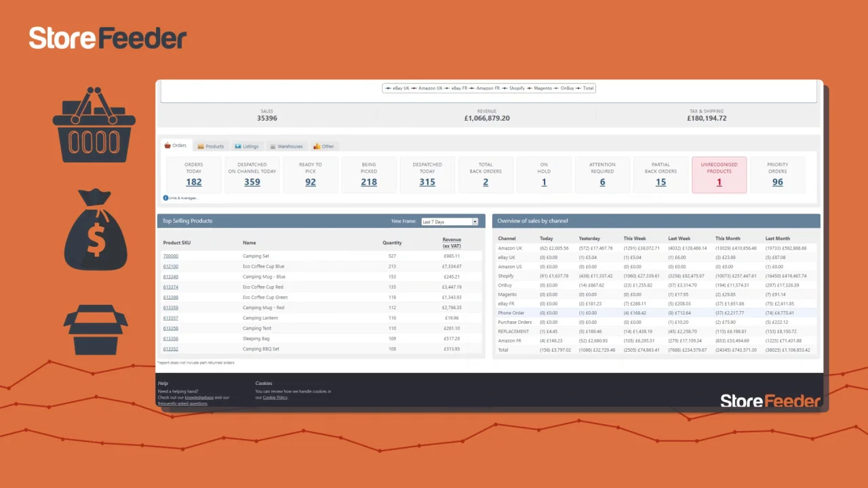Click the Quantity column header

pyautogui.click(x=392, y=243)
